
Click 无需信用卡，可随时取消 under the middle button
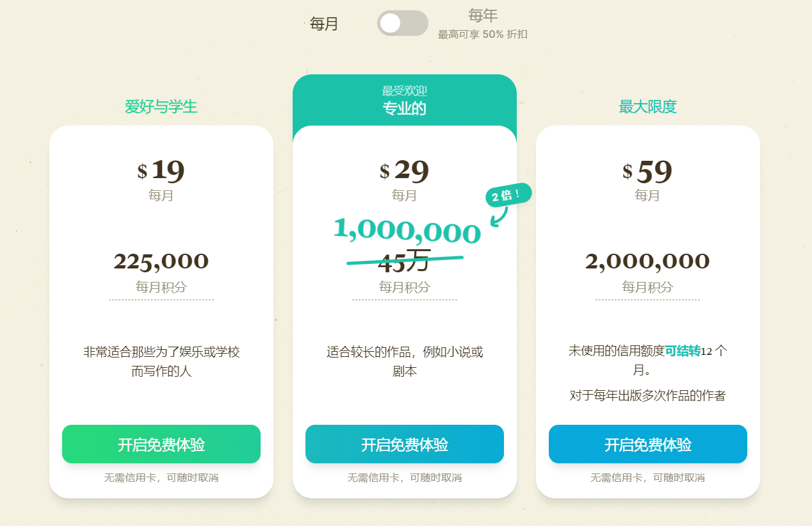click(405, 477)
